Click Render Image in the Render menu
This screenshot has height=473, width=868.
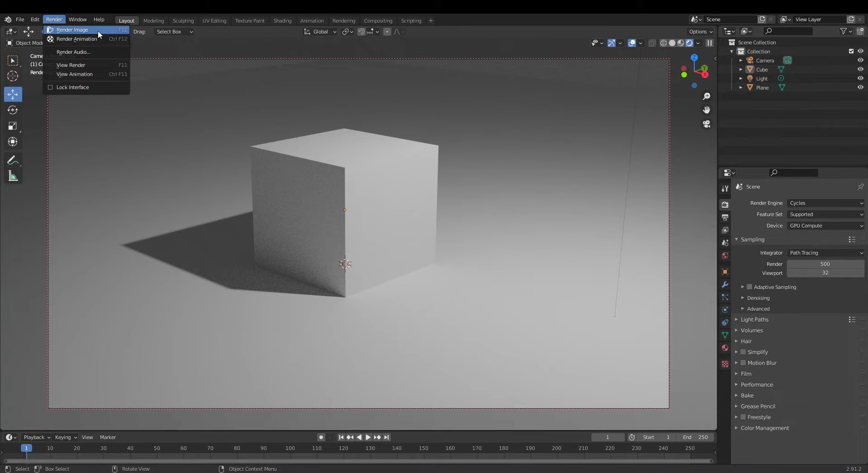pyautogui.click(x=86, y=30)
